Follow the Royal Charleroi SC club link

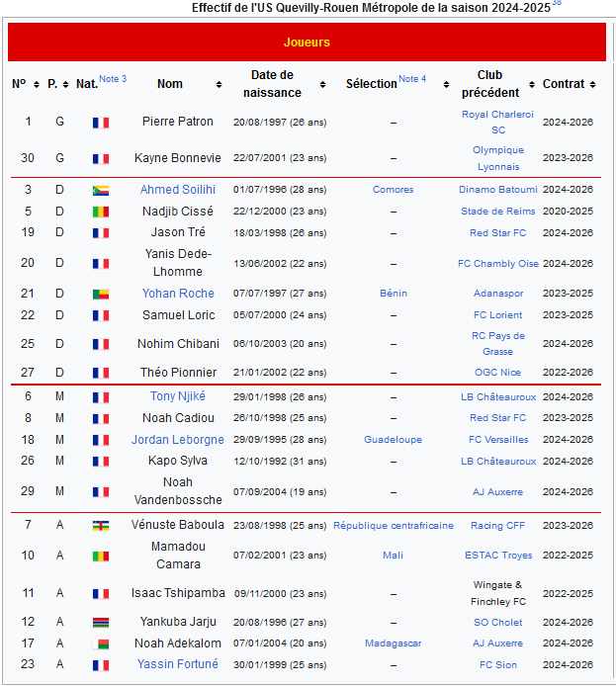[x=498, y=122]
